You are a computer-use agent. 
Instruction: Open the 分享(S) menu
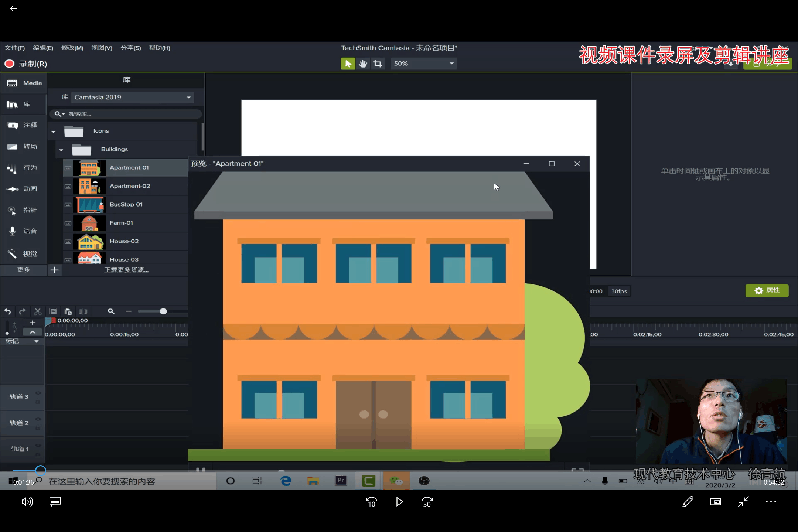[131, 48]
